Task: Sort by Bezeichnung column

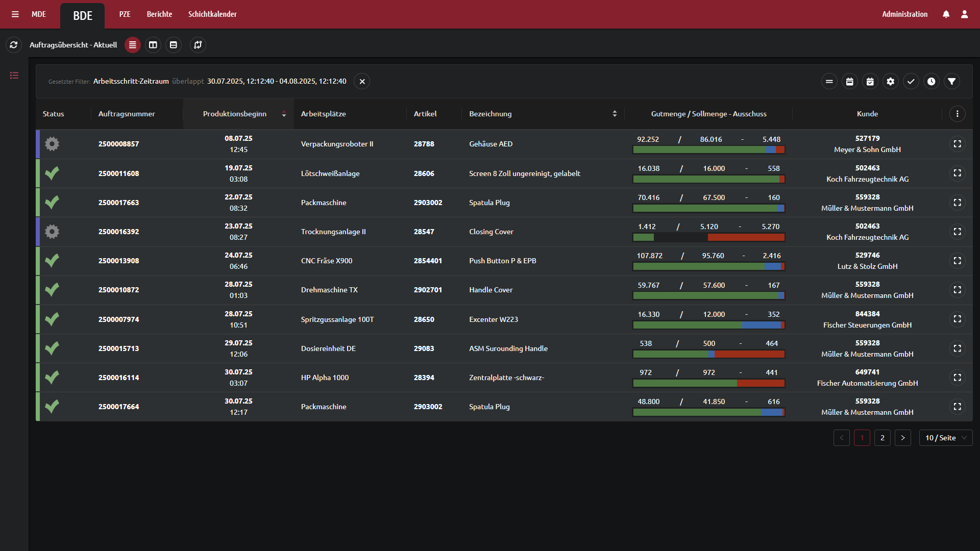Action: coord(543,114)
